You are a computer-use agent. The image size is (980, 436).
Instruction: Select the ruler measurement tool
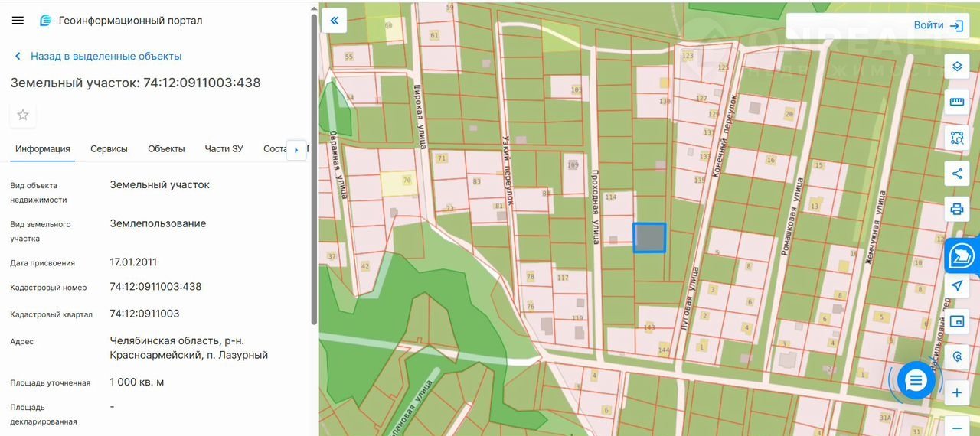click(x=956, y=102)
